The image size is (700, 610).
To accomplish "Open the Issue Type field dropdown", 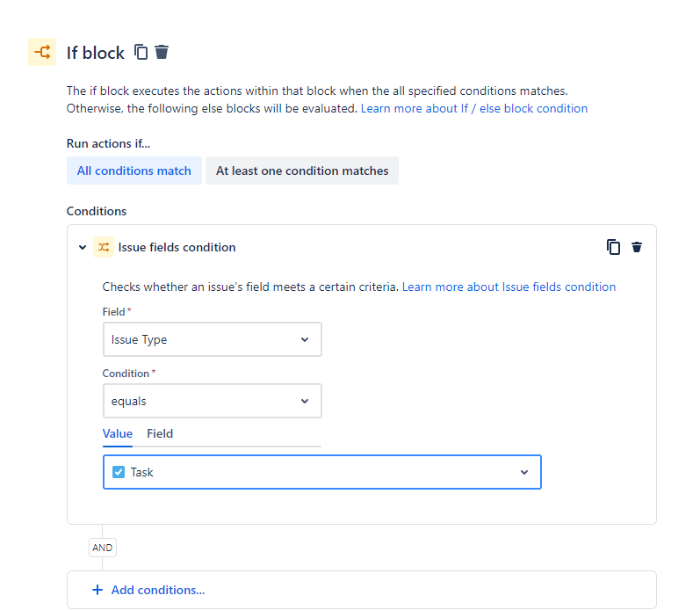I will coord(212,339).
